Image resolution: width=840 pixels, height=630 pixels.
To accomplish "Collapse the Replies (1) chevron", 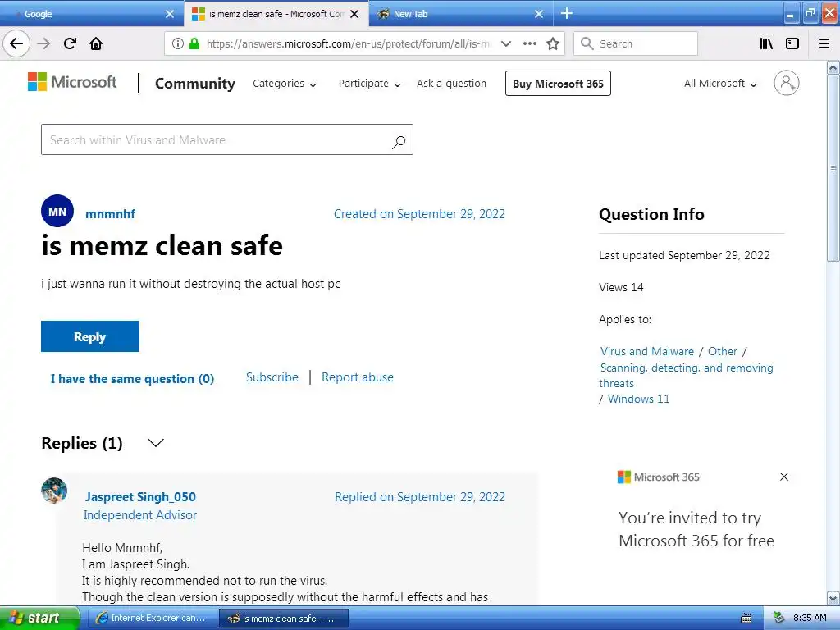I will click(x=155, y=443).
